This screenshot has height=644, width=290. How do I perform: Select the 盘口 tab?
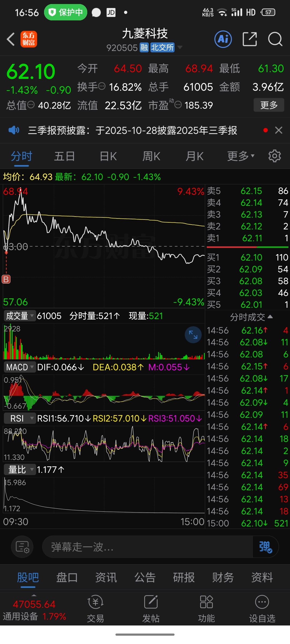(x=67, y=577)
